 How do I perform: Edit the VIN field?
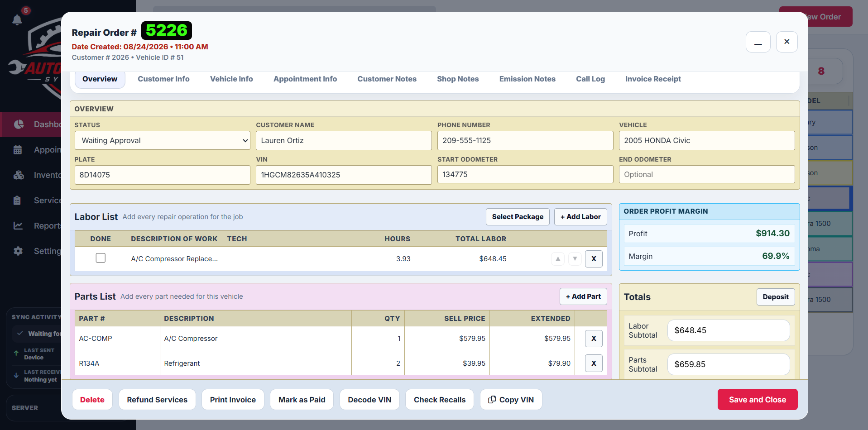(344, 175)
